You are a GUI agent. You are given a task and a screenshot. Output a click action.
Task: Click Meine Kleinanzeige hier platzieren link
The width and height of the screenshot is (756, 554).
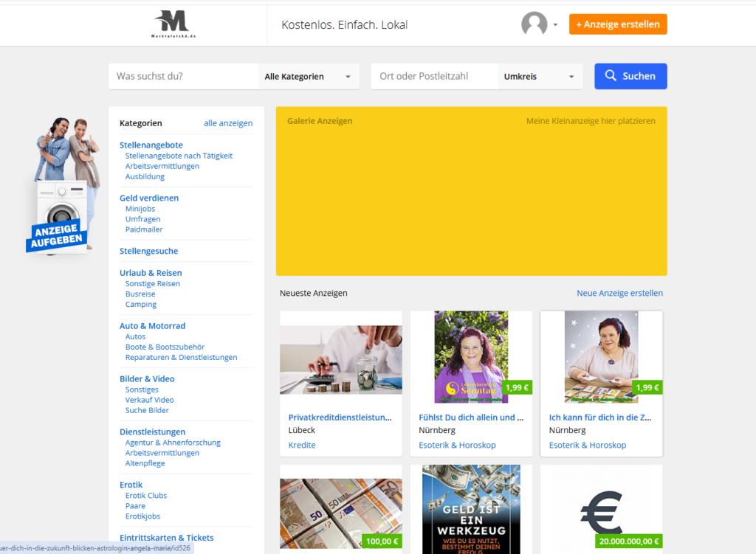point(591,121)
